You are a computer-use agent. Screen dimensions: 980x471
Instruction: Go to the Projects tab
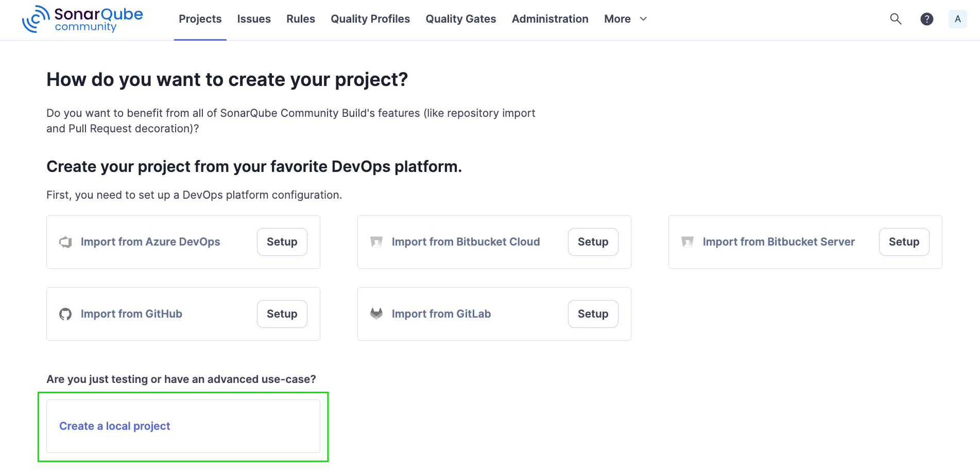200,19
